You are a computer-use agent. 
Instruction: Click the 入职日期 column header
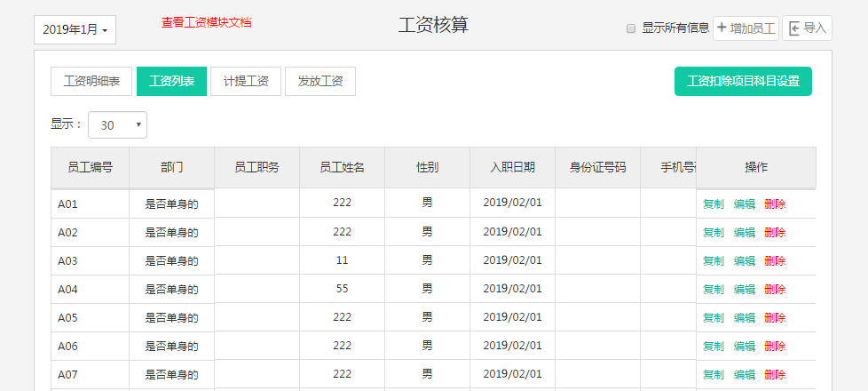[x=512, y=167]
